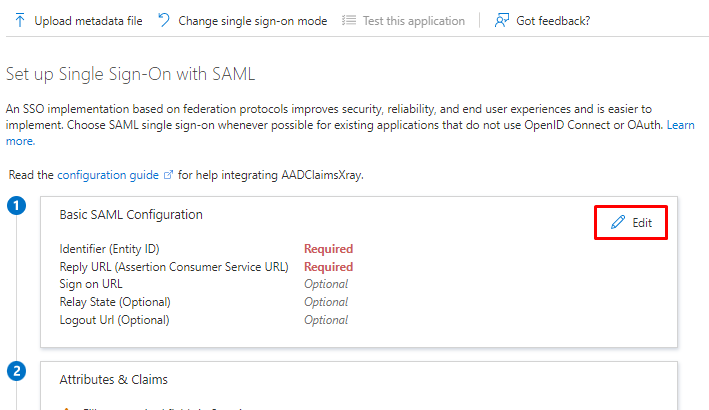
Task: Click the pencil icon in Basic SAML Configuration
Action: [x=618, y=222]
